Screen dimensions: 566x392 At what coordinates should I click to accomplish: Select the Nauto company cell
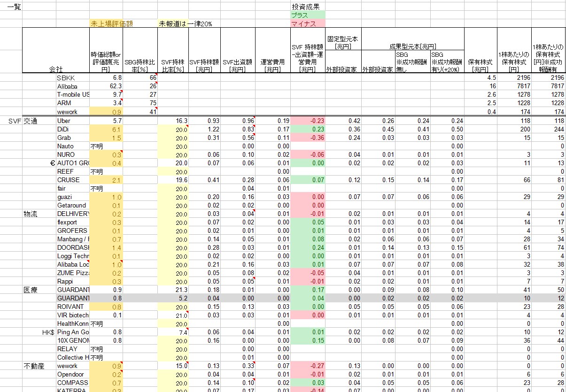click(73, 146)
